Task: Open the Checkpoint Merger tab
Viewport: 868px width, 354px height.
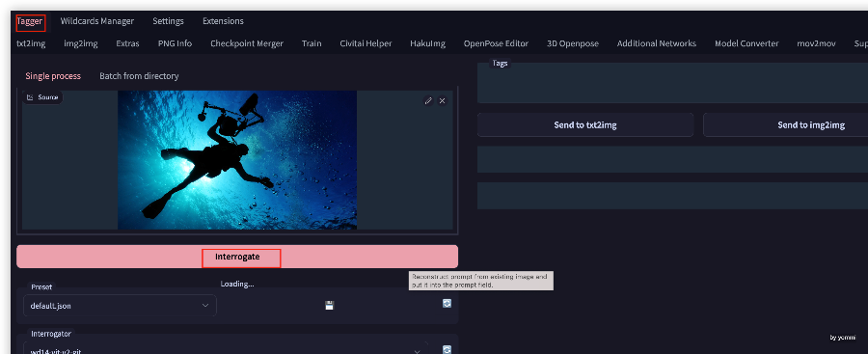Action: pos(247,43)
